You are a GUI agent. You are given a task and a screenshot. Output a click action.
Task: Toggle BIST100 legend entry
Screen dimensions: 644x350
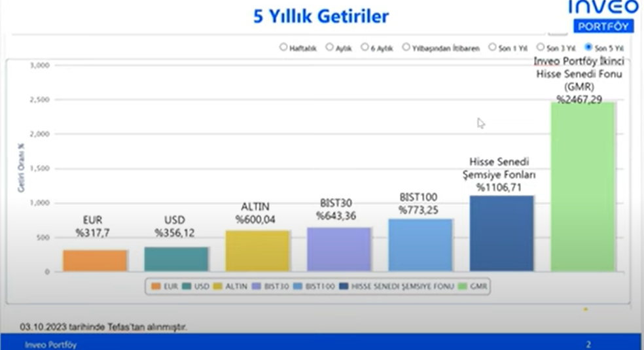pos(314,287)
